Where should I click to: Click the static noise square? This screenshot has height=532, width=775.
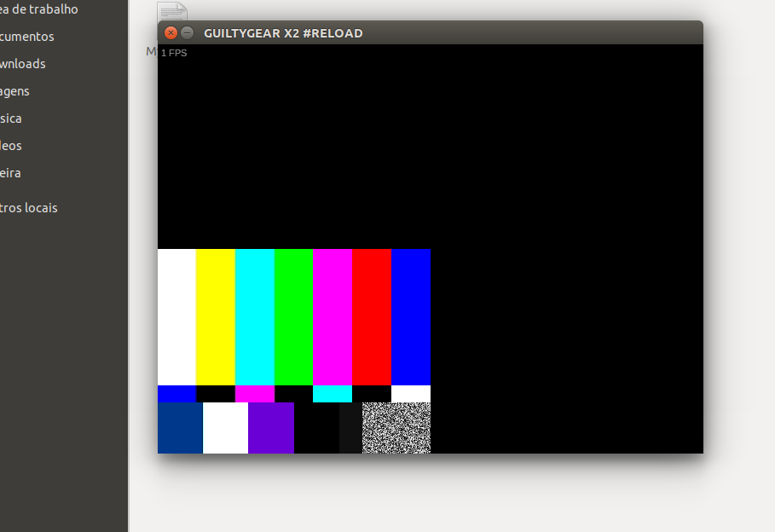coord(396,428)
